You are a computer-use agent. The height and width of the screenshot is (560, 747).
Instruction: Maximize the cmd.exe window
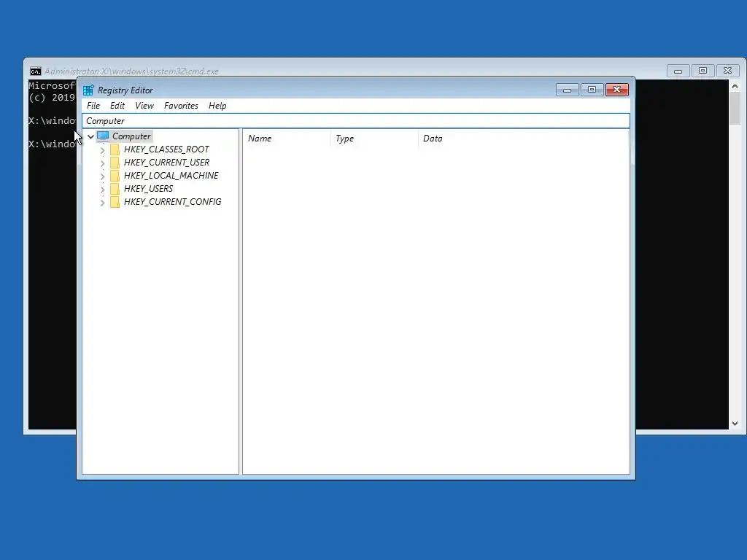[703, 71]
